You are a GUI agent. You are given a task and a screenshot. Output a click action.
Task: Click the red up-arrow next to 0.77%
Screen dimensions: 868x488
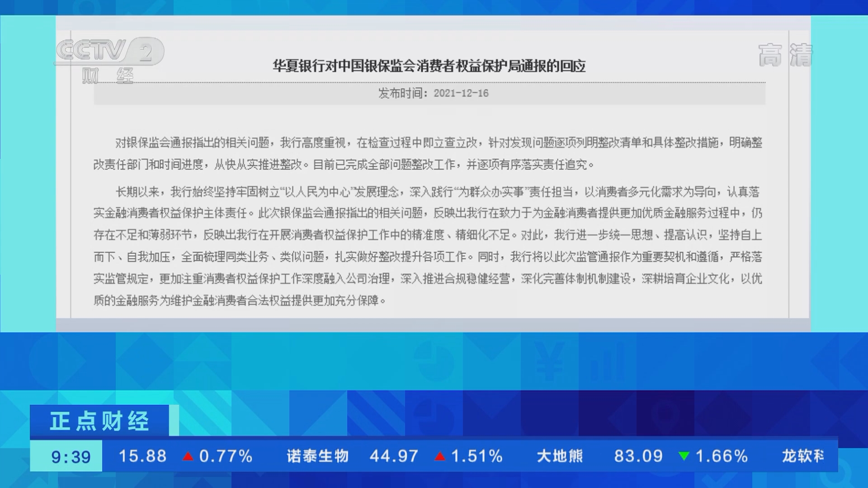pos(189,456)
